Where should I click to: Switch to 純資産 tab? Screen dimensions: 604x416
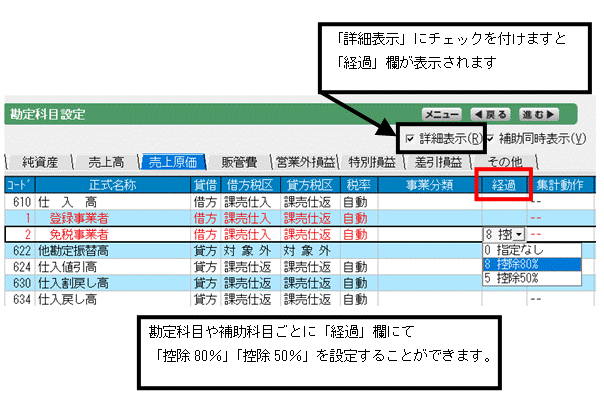point(40,162)
